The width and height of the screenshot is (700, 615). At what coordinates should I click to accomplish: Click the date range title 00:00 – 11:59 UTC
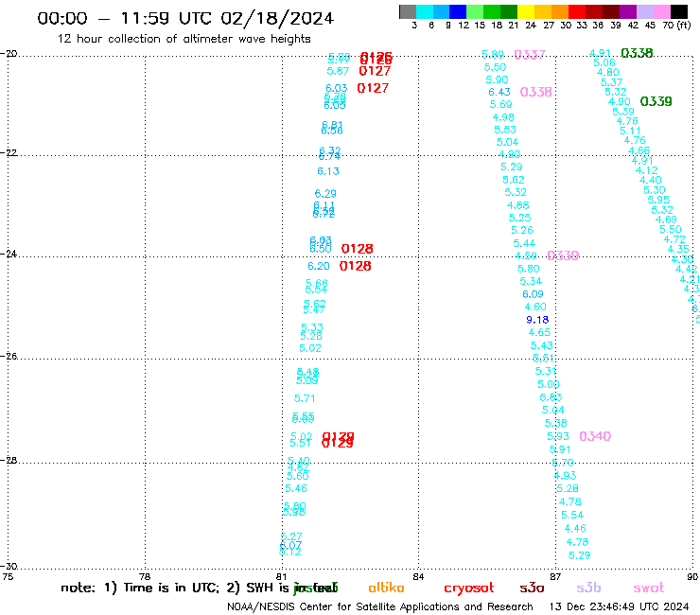pos(185,19)
